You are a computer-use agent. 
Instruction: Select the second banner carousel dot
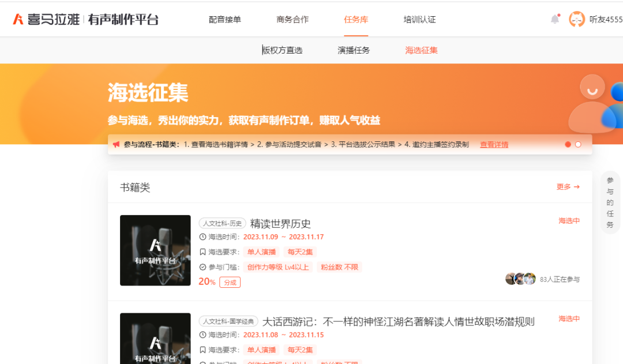click(578, 145)
